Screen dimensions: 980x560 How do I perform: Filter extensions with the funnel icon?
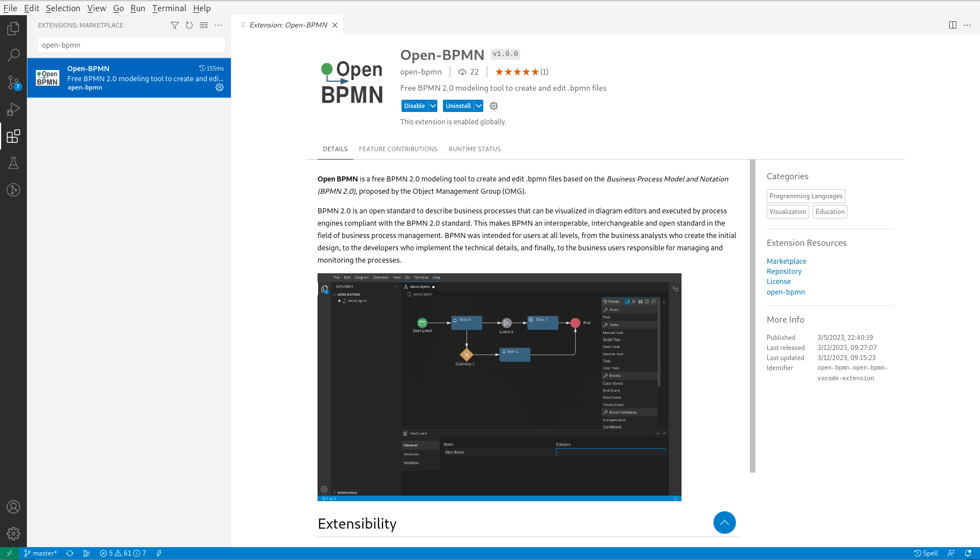[175, 25]
